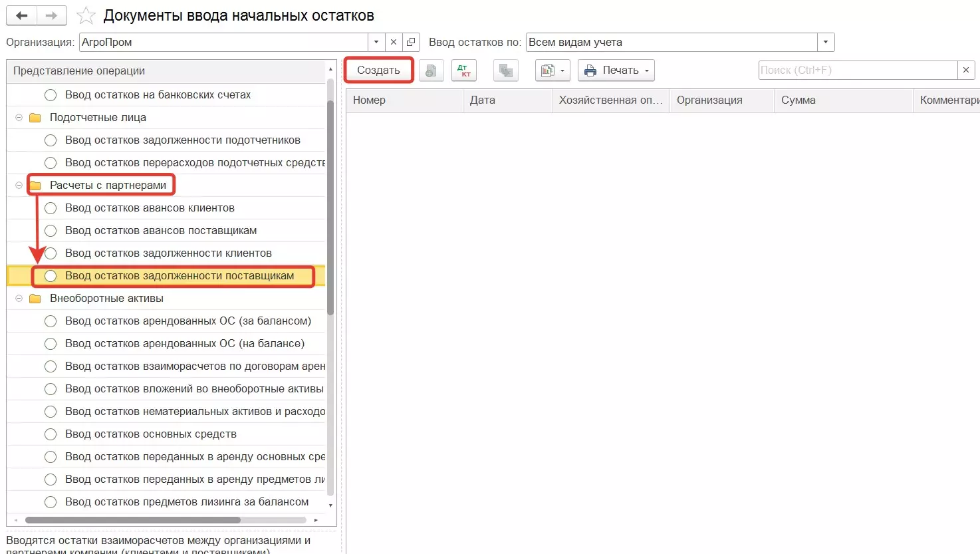Collapse the Расчеты с партнерами group
980x554 pixels.
pos(19,186)
